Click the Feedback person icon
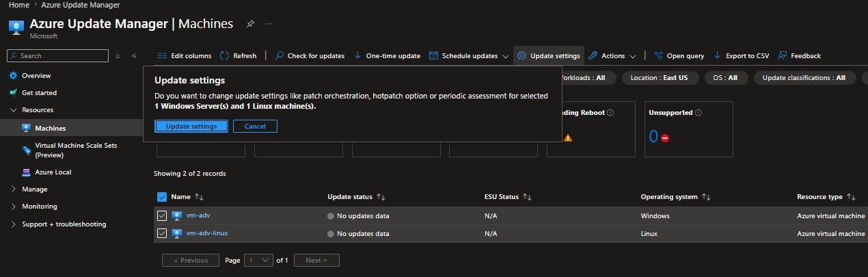Image resolution: width=868 pixels, height=277 pixels. [783, 55]
